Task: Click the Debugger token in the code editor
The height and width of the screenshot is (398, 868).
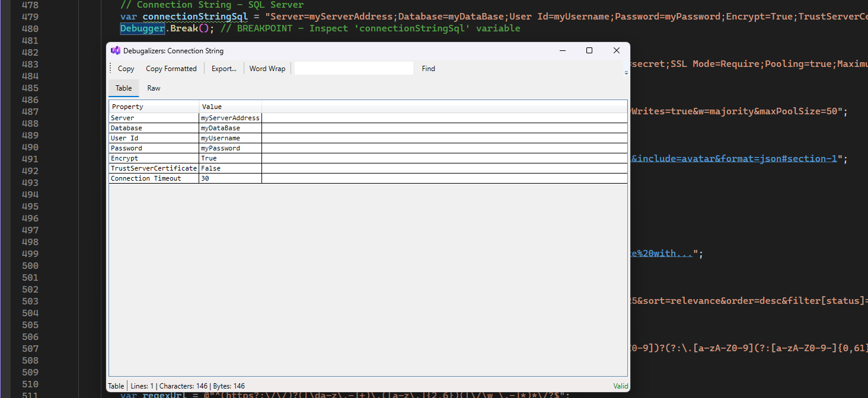Action: tap(142, 28)
